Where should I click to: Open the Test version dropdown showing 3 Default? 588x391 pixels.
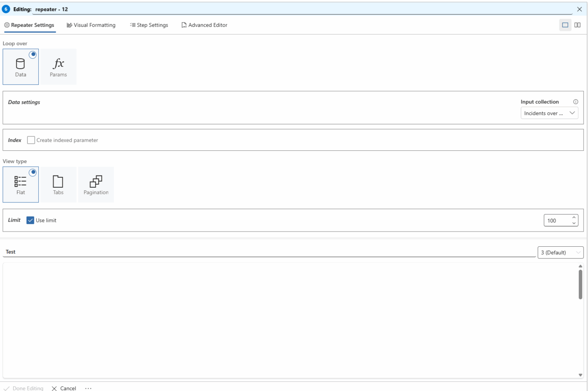[561, 252]
